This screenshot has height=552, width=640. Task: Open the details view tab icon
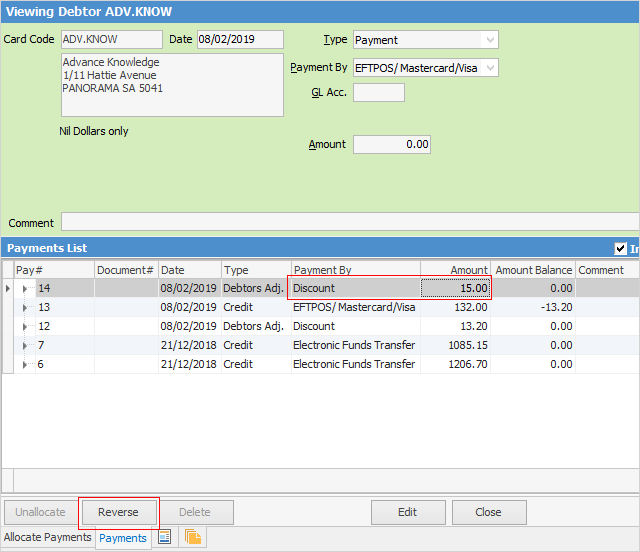click(x=165, y=538)
